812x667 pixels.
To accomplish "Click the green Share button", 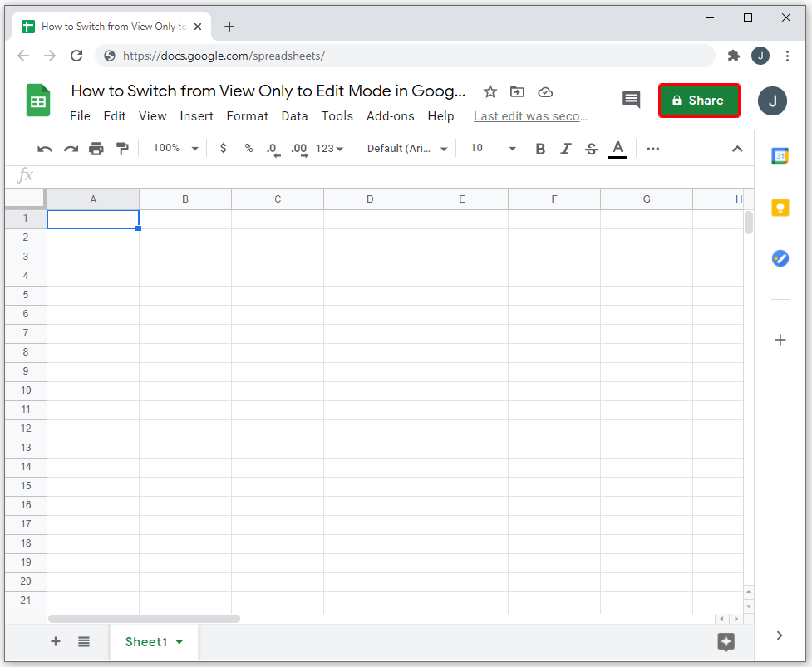I will coord(699,101).
